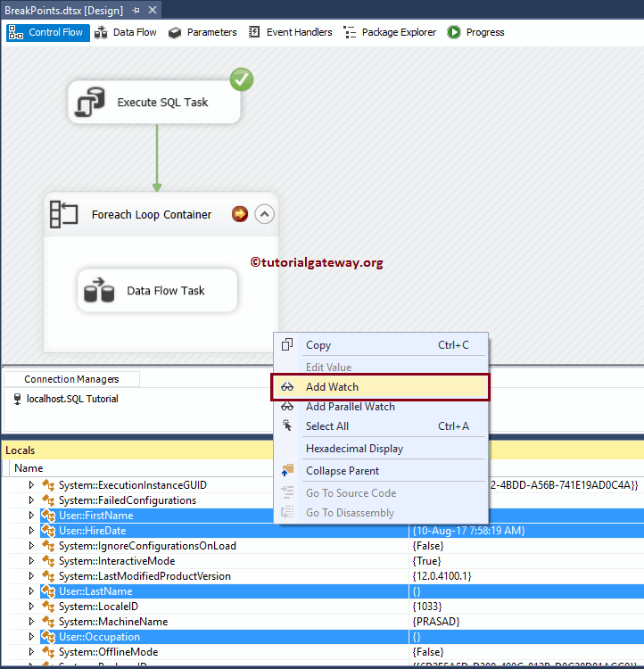This screenshot has width=644, height=669.
Task: Click the Data Flow tab icon
Action: coord(101,32)
